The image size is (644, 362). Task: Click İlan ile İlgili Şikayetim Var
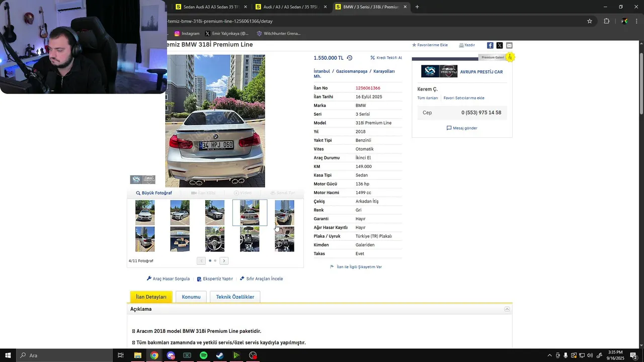[x=356, y=267]
